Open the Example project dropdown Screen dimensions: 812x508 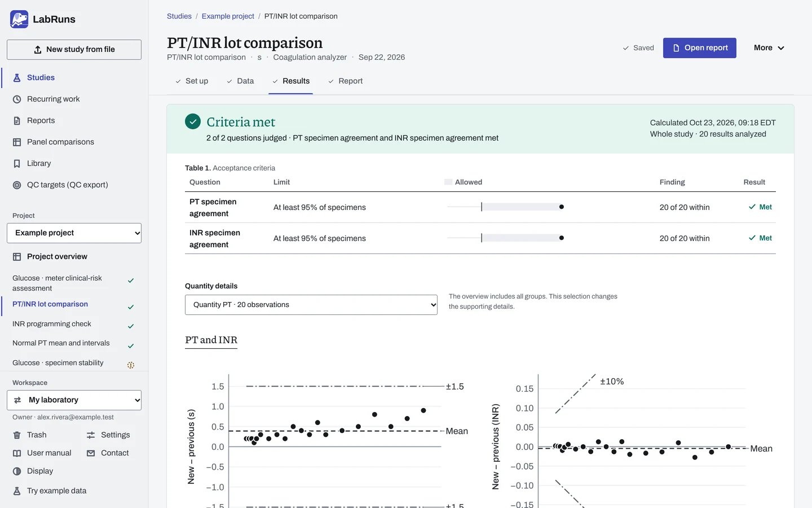tap(74, 233)
